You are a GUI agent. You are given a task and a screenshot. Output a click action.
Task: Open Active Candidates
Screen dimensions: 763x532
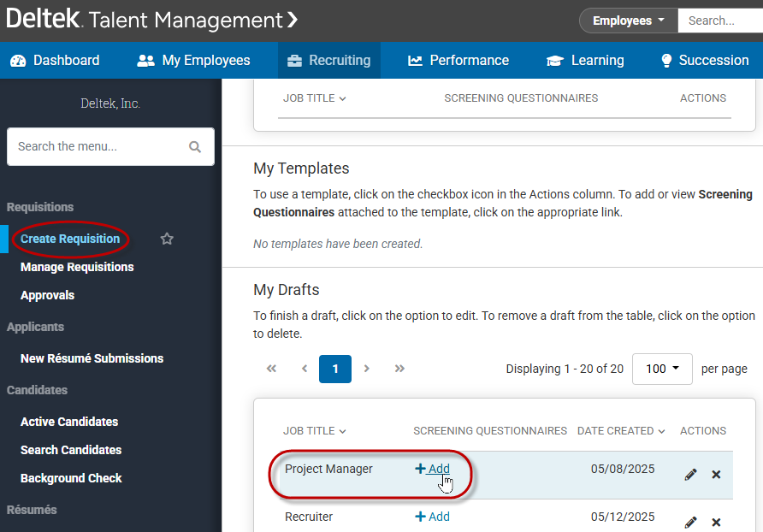point(69,422)
